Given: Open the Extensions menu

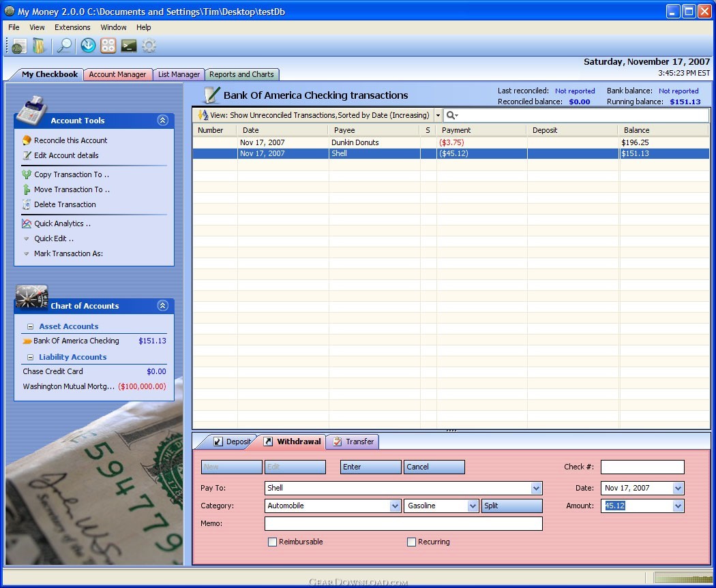Looking at the screenshot, I should tap(72, 27).
